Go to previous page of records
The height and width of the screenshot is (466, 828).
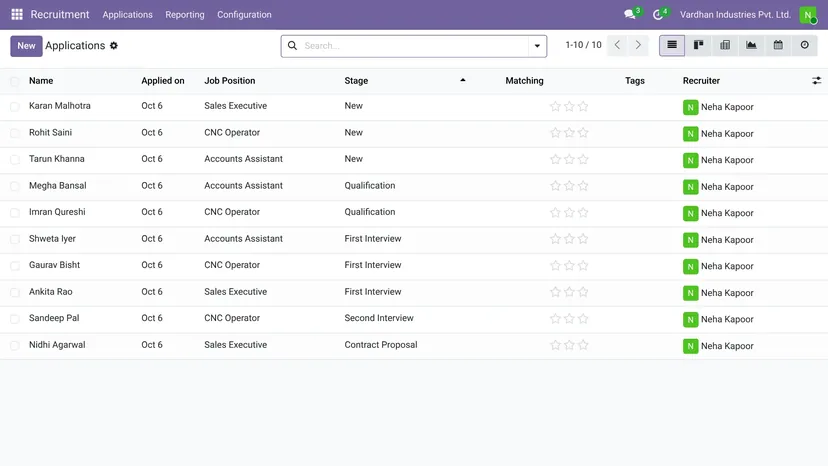[617, 45]
